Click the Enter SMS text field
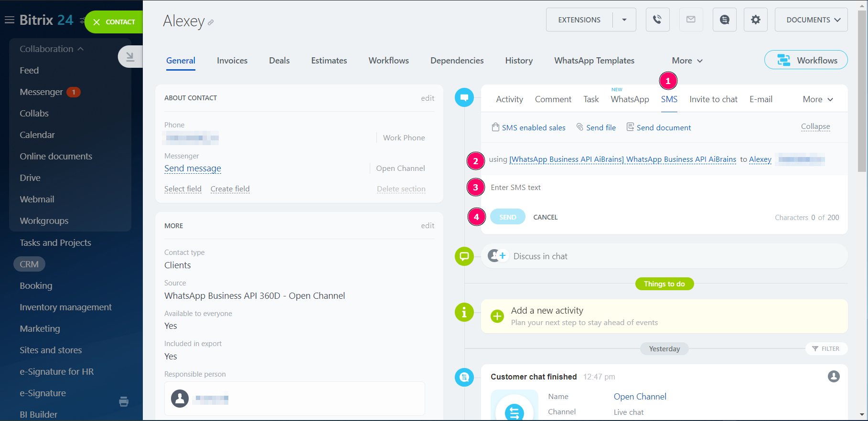Viewport: 868px width, 421px height. 659,188
